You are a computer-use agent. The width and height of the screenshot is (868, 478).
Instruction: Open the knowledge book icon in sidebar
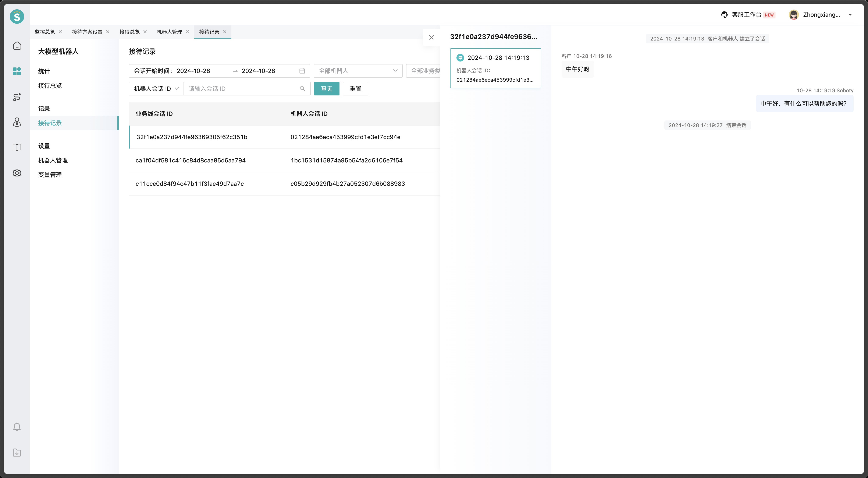pos(17,147)
